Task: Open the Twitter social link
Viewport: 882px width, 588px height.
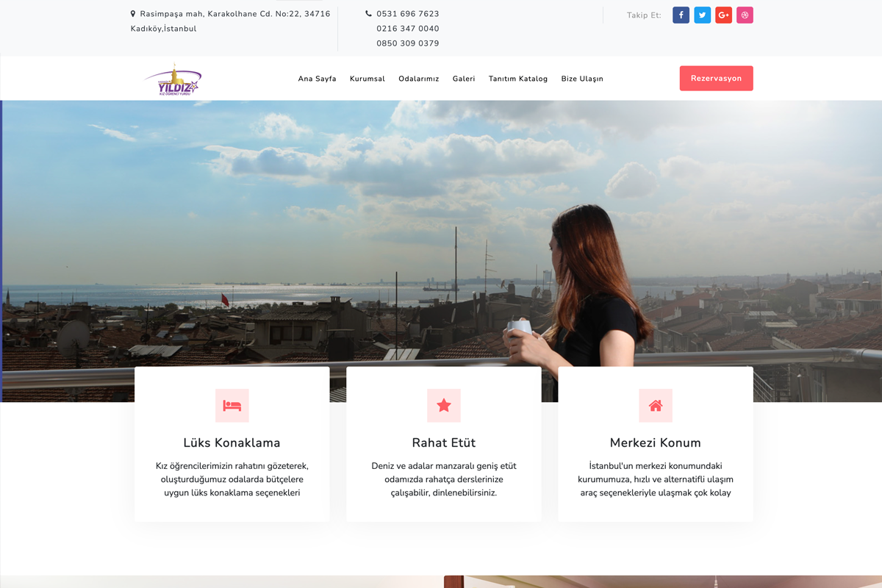Action: point(702,15)
